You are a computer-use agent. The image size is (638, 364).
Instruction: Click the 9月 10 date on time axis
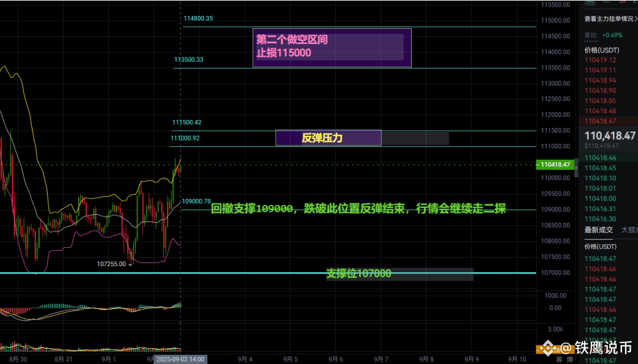point(517,359)
